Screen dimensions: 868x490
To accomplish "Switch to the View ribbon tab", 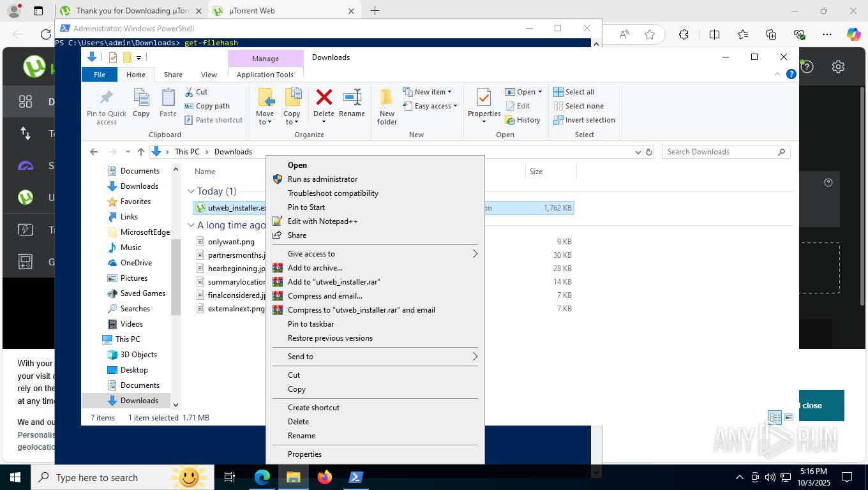I will pos(209,75).
